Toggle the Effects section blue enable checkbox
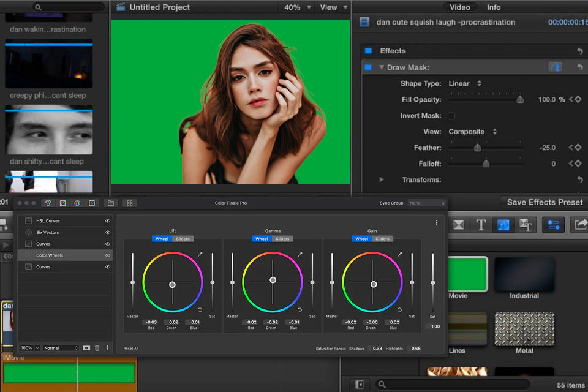The width and height of the screenshot is (588, 392). [368, 51]
